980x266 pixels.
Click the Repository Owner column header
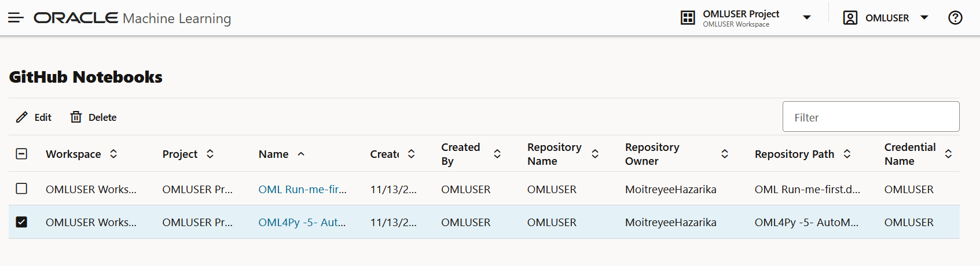(652, 154)
